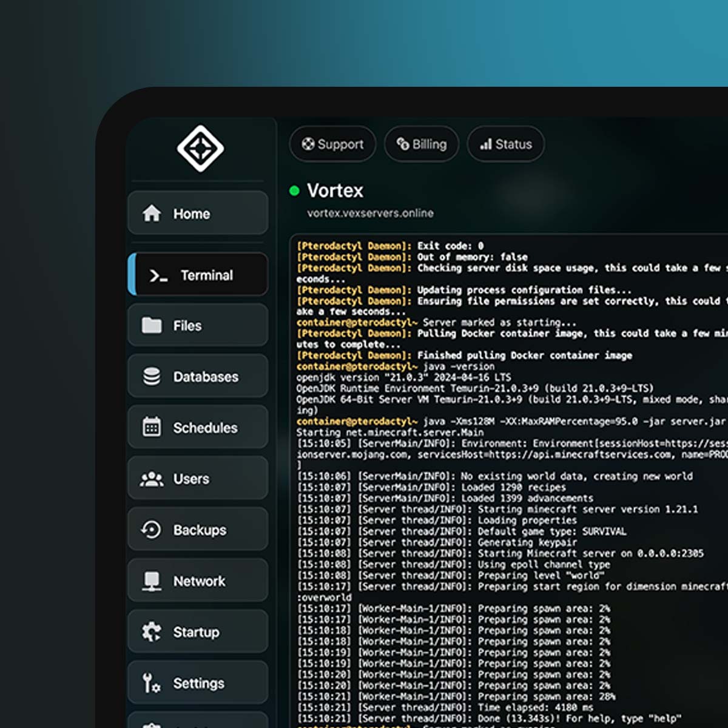Viewport: 728px width, 728px height.
Task: Open the Terminal section
Action: point(198,275)
